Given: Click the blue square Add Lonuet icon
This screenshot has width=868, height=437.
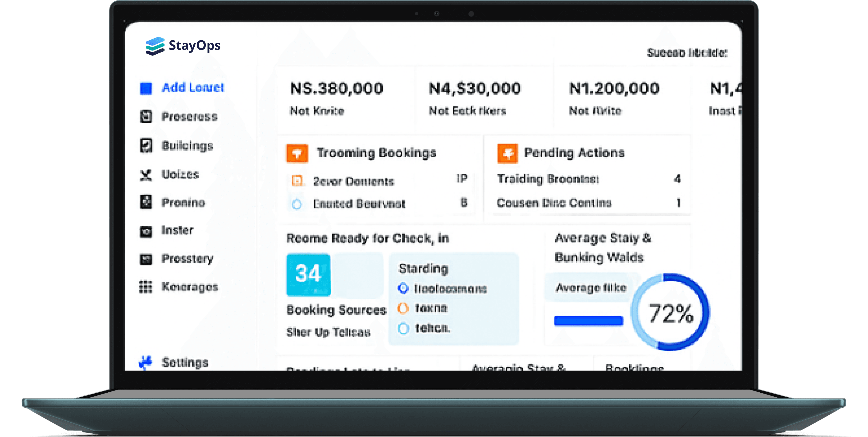Looking at the screenshot, I should (146, 88).
